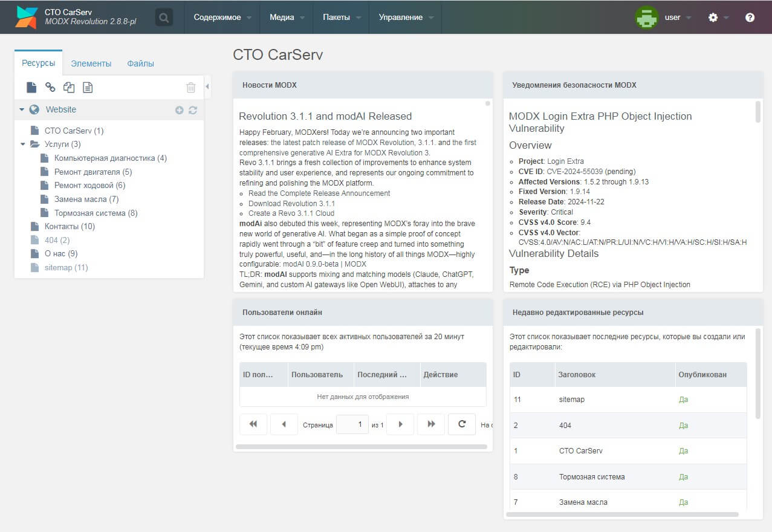Collapse the Услуги folder in the tree
This screenshot has height=532, width=772.
point(23,144)
